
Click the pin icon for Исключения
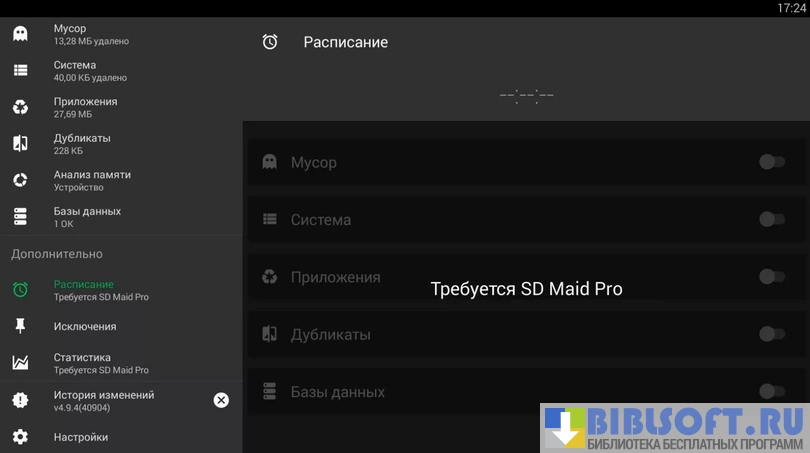coord(20,326)
